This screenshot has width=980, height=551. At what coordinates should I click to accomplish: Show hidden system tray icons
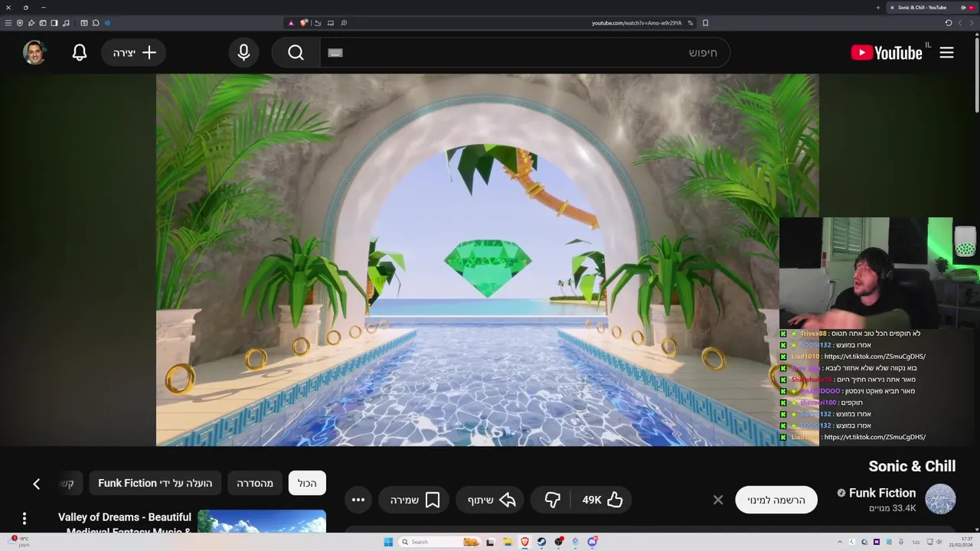tap(840, 542)
